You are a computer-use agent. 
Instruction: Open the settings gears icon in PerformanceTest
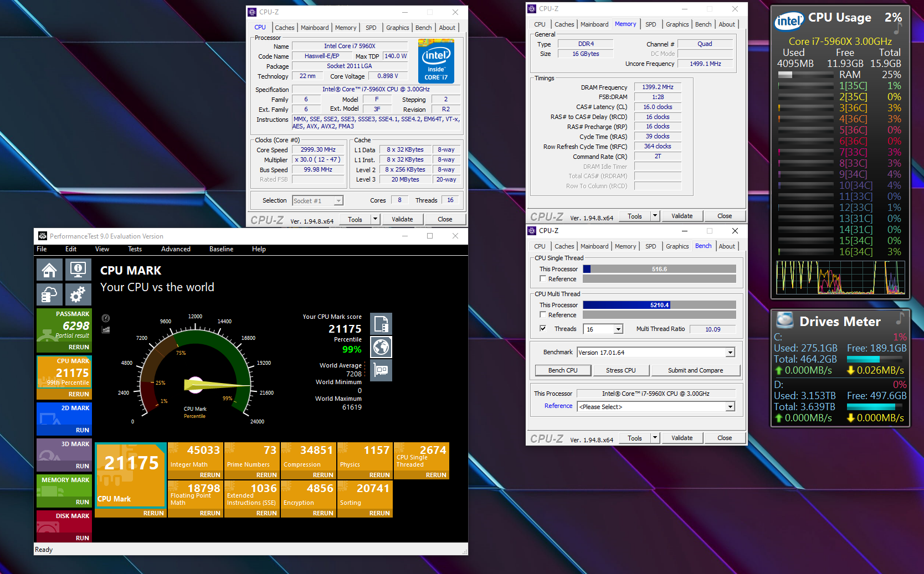pyautogui.click(x=78, y=294)
